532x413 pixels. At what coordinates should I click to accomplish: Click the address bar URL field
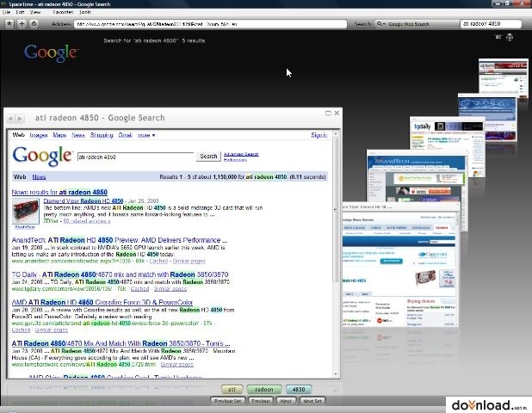210,24
